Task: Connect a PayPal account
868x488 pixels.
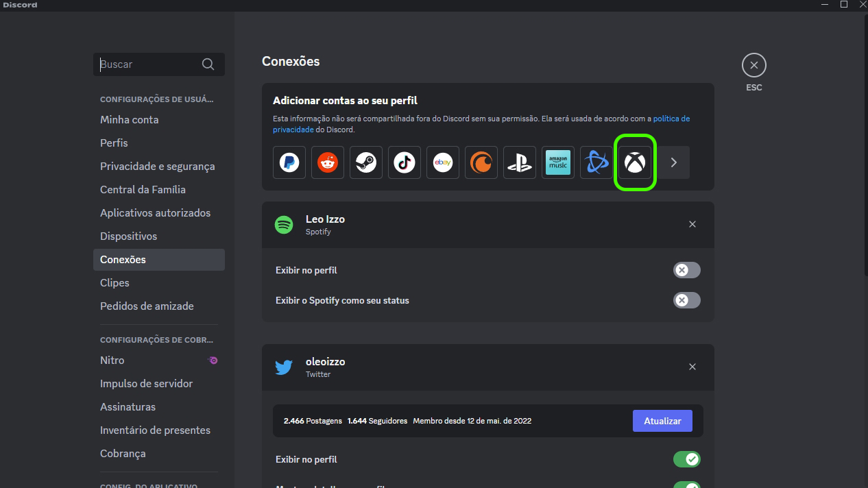Action: [289, 162]
